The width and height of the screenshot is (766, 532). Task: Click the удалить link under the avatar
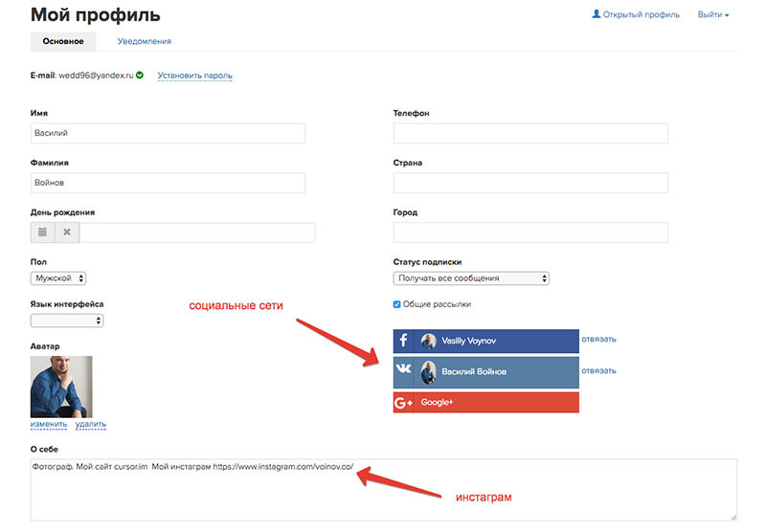(x=90, y=424)
